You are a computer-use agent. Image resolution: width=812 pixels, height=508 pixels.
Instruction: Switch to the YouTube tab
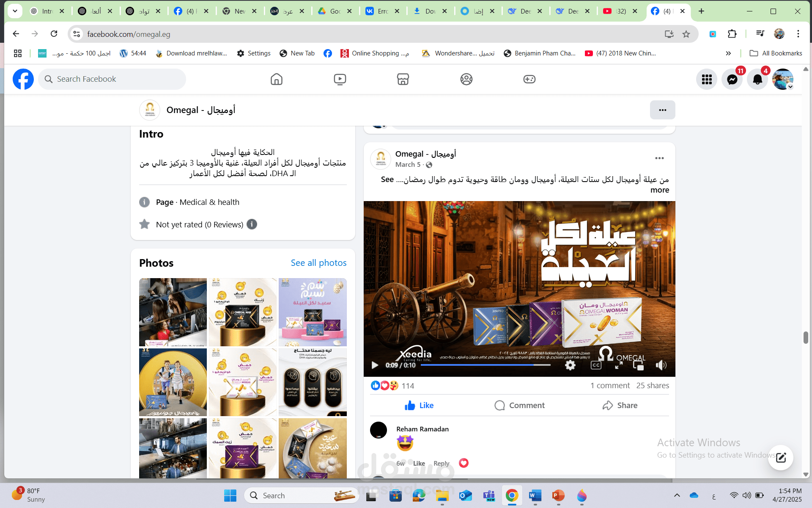[620, 11]
